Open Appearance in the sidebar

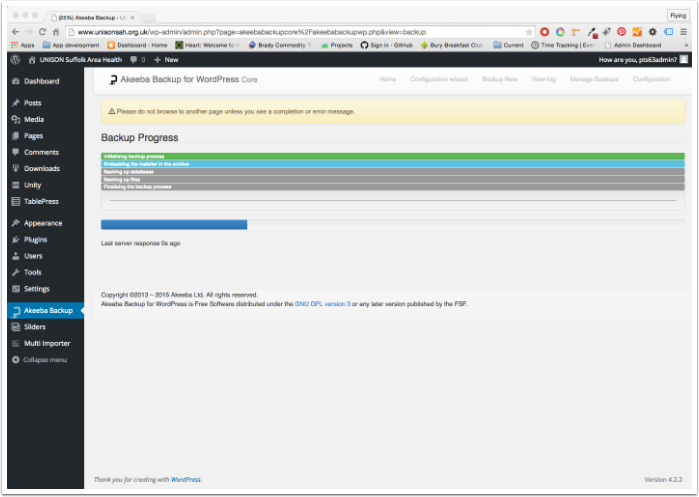(x=45, y=223)
